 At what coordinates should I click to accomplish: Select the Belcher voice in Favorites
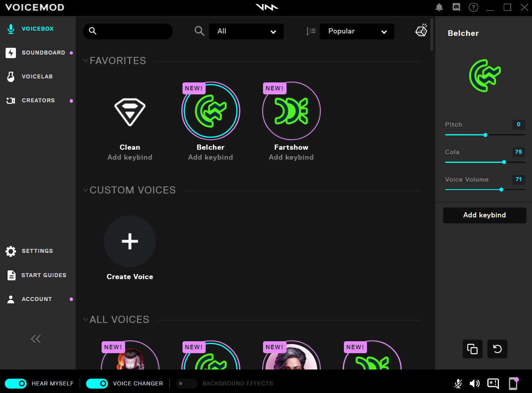coord(211,111)
